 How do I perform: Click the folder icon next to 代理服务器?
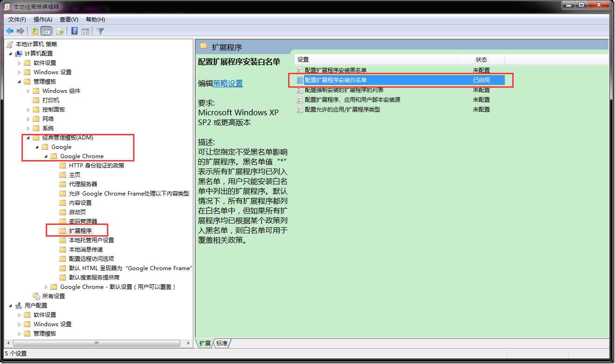click(x=63, y=184)
